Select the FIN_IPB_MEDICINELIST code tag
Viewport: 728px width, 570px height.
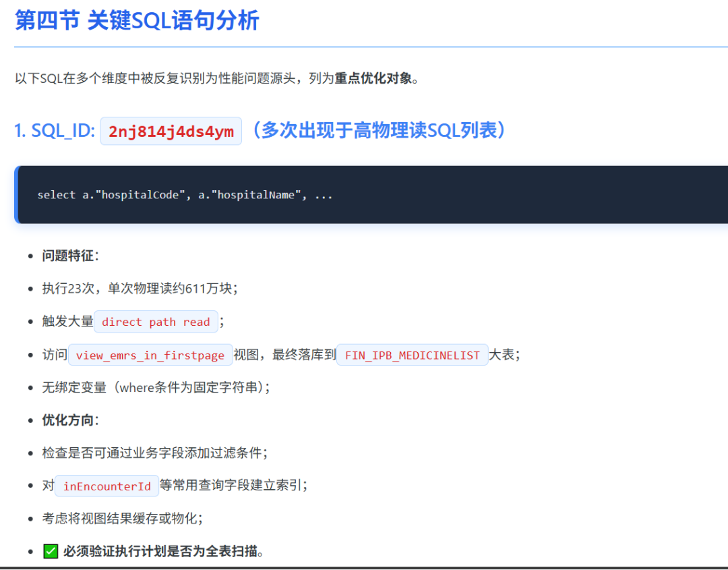click(413, 355)
